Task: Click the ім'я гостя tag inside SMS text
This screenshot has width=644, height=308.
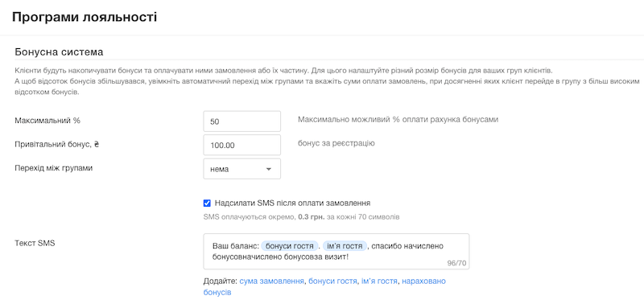Action: point(345,246)
